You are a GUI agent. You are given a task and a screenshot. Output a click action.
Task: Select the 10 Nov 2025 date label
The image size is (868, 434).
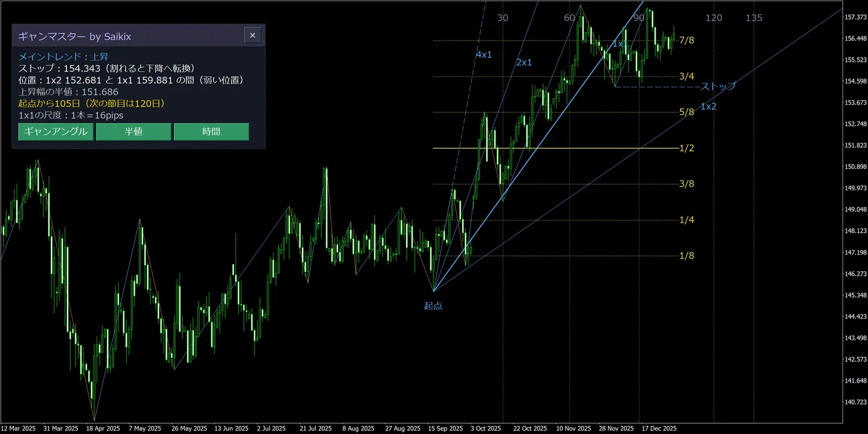coord(574,429)
